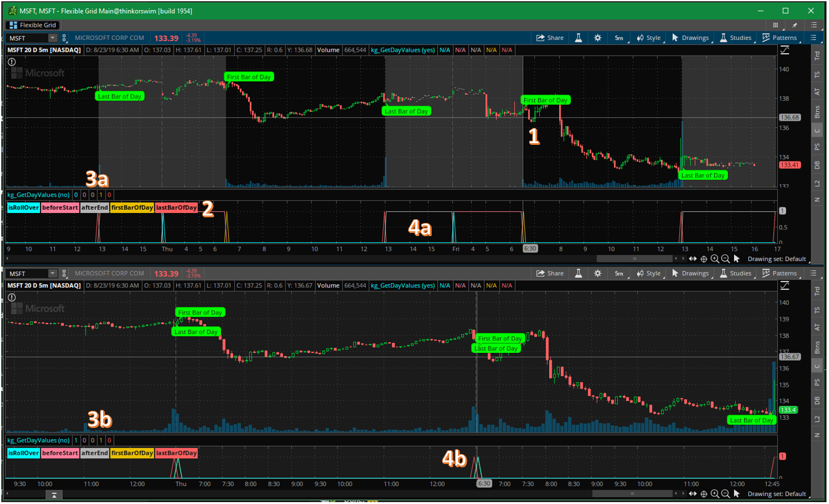Zoom out using the lower chart magnifier
Screen dimensions: 829x504
coord(725,494)
